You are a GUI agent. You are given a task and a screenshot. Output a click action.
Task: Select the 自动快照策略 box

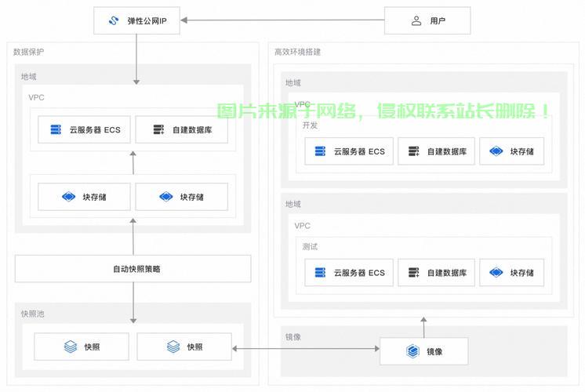[x=133, y=269]
